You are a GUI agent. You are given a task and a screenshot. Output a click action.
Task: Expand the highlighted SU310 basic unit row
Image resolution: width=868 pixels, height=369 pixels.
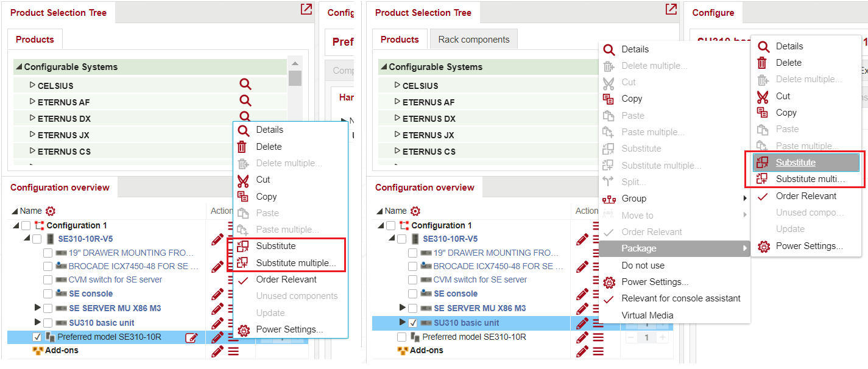[x=403, y=322]
